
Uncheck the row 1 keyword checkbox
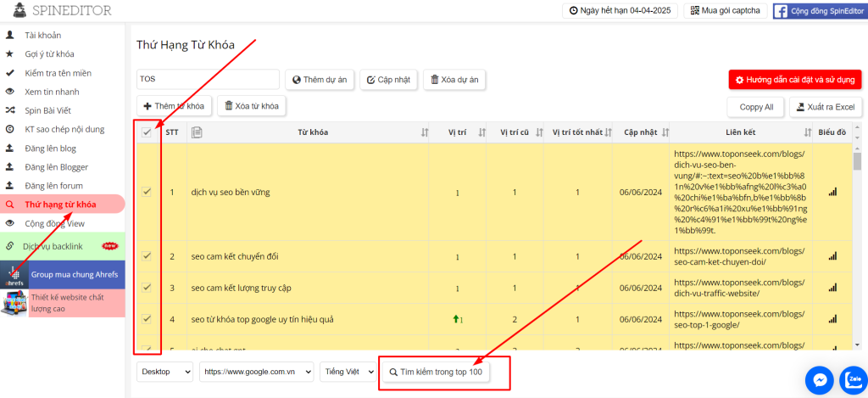pyautogui.click(x=147, y=192)
